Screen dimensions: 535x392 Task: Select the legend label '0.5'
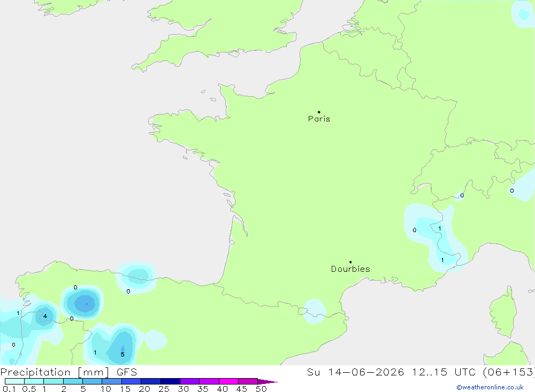tap(29, 389)
